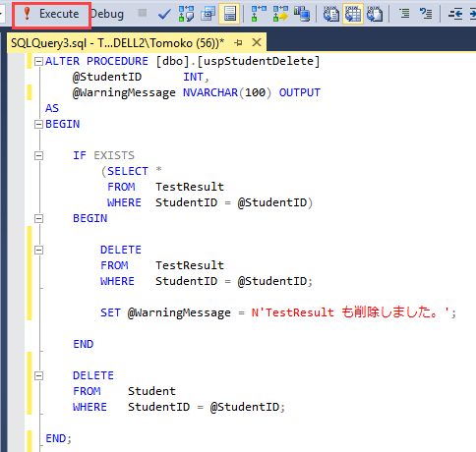The width and height of the screenshot is (476, 452).
Task: Collapse the ALTER PROCEDURE block
Action: (38, 61)
